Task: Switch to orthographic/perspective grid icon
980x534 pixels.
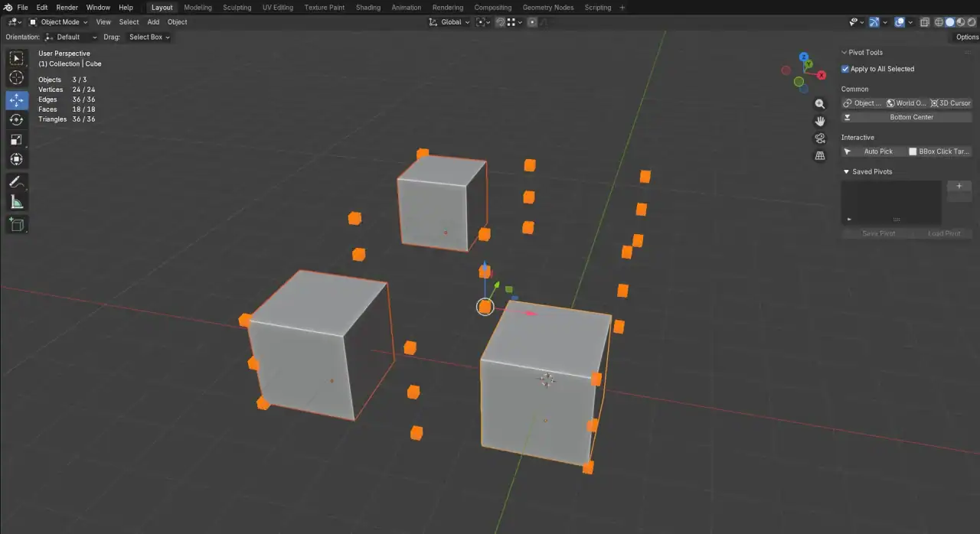Action: pyautogui.click(x=820, y=156)
